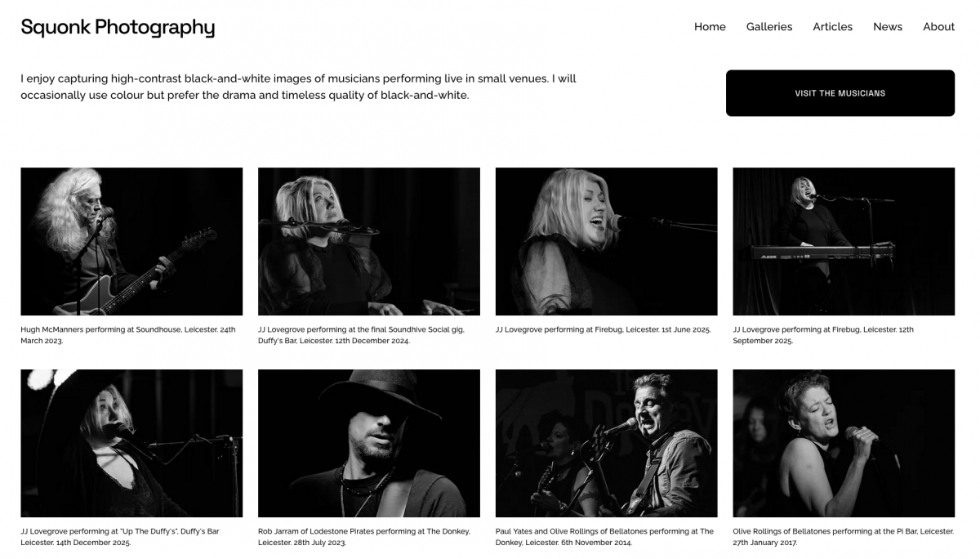Viewport: 980px width, 559px height.
Task: Open the Home menu item
Action: (710, 27)
